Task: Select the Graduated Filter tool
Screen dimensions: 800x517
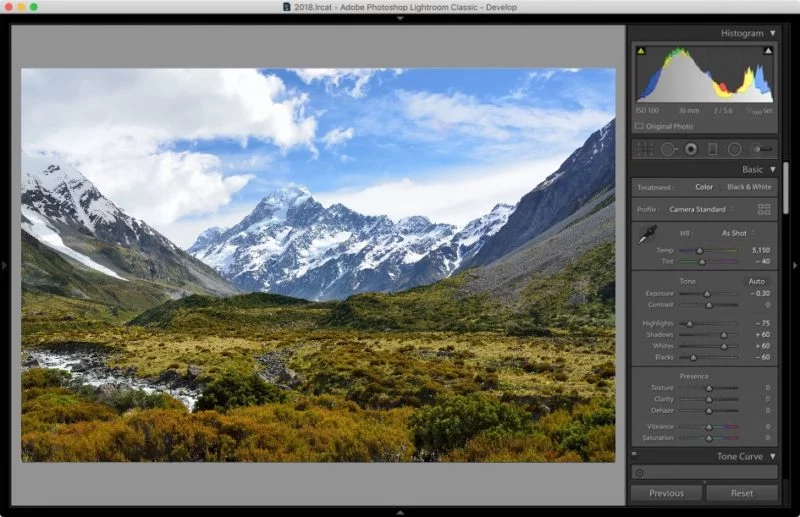Action: (x=713, y=149)
